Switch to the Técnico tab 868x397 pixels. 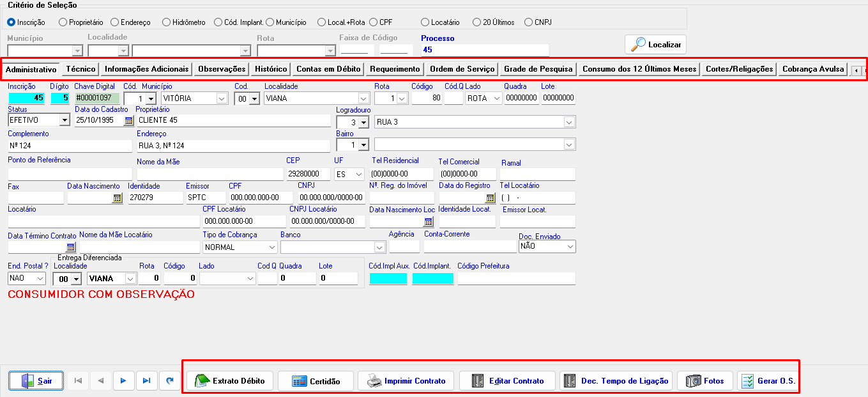coord(80,69)
